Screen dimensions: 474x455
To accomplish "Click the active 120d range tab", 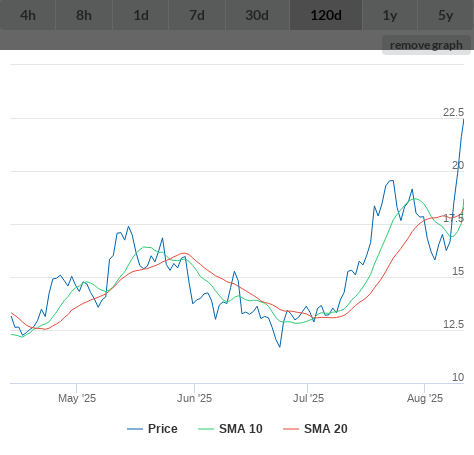I will [x=326, y=15].
